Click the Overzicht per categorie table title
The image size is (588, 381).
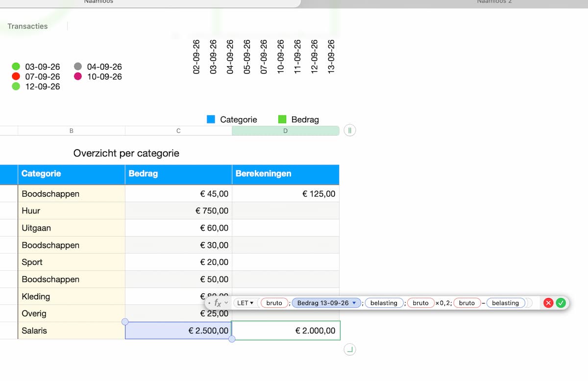pyautogui.click(x=126, y=153)
